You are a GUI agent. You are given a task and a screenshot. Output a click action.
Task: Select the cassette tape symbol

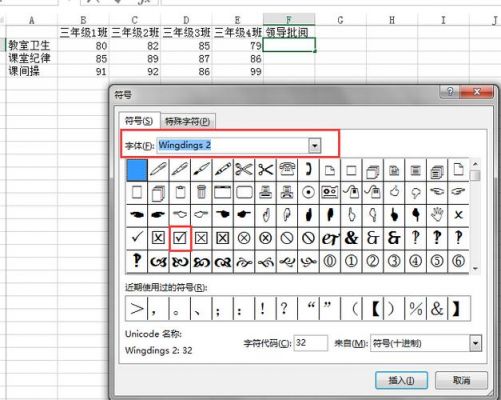tap(330, 192)
